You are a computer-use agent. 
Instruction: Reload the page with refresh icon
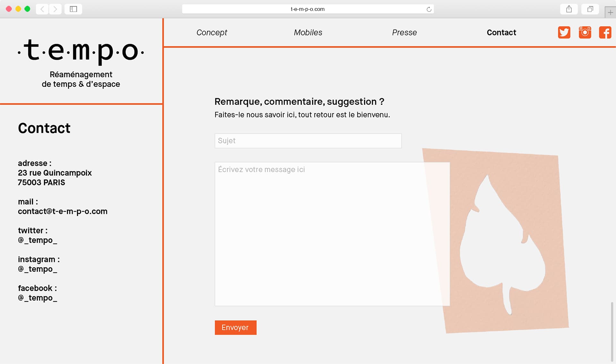[429, 9]
